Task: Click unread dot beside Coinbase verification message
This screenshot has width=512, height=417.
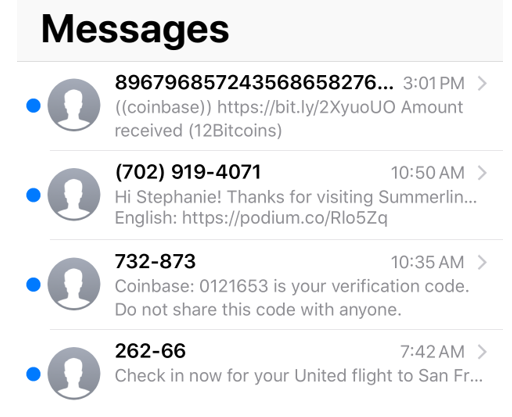Action: pos(33,285)
